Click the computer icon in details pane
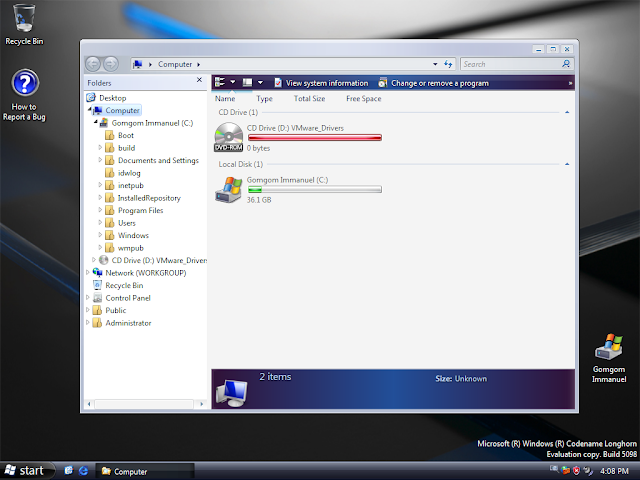Image resolution: width=640 pixels, height=480 pixels. pos(231,393)
